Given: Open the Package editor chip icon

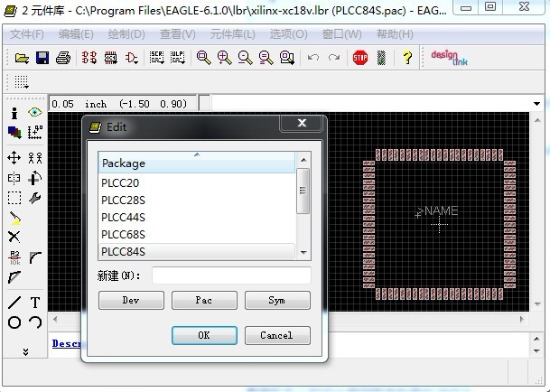Looking at the screenshot, I should (x=110, y=57).
